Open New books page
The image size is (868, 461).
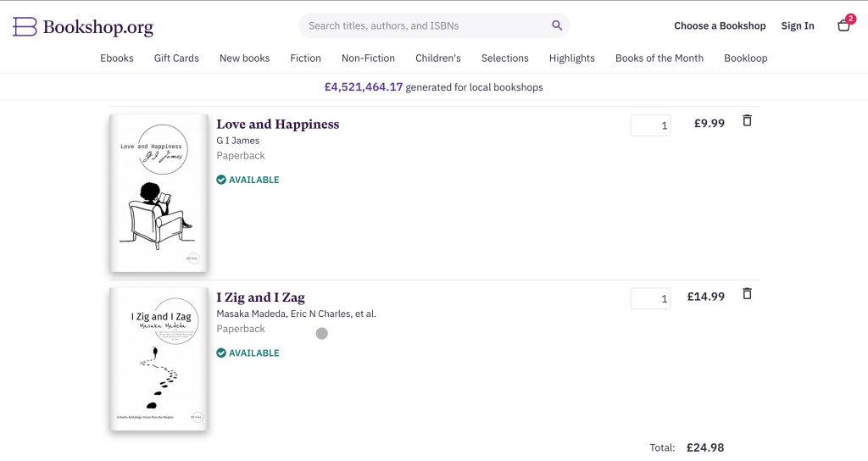244,58
